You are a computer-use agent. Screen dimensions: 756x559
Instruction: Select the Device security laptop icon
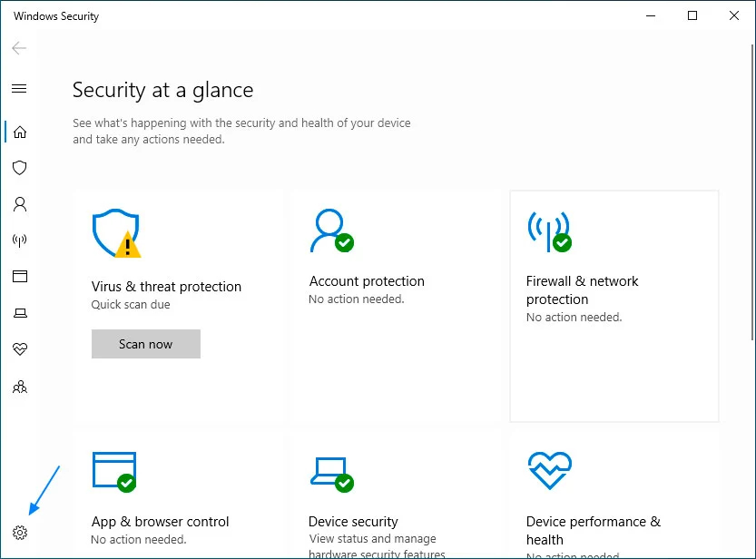pyautogui.click(x=20, y=312)
